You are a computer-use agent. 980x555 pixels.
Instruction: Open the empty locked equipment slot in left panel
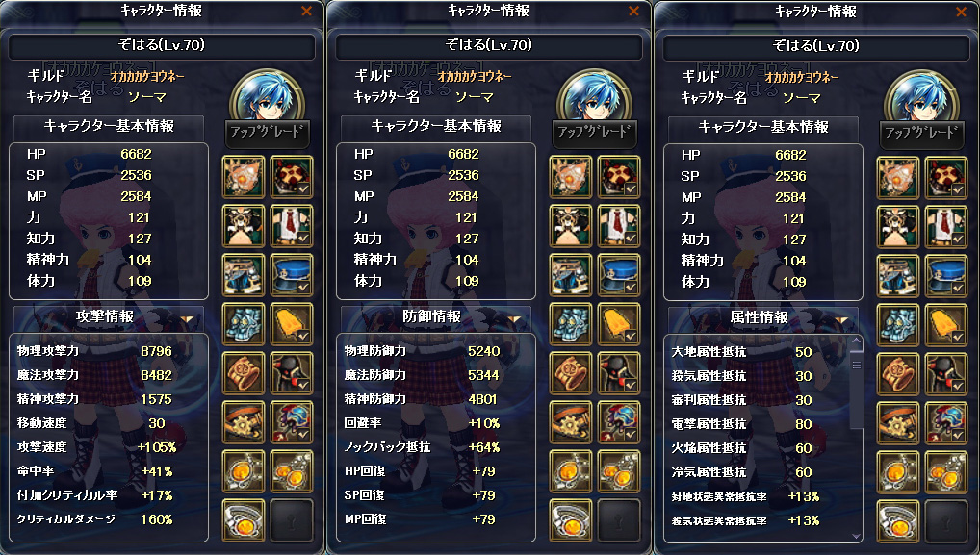pos(292,520)
